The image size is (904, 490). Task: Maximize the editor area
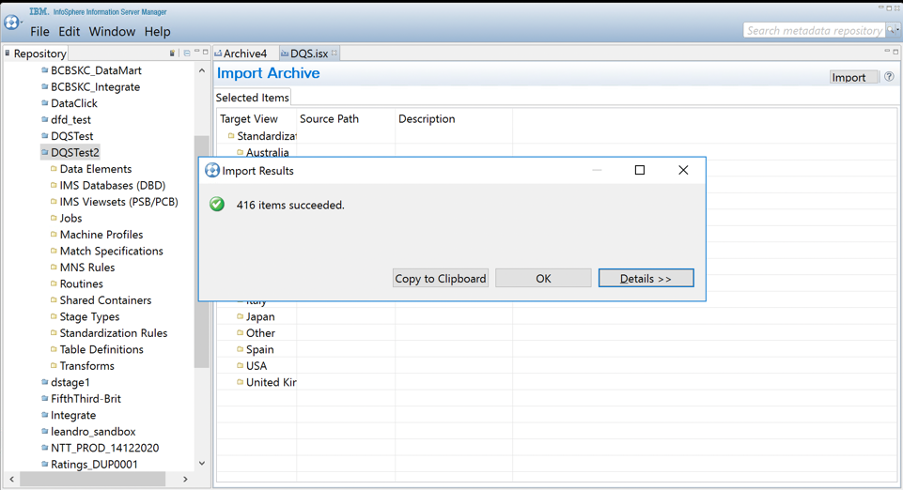pyautogui.click(x=895, y=53)
